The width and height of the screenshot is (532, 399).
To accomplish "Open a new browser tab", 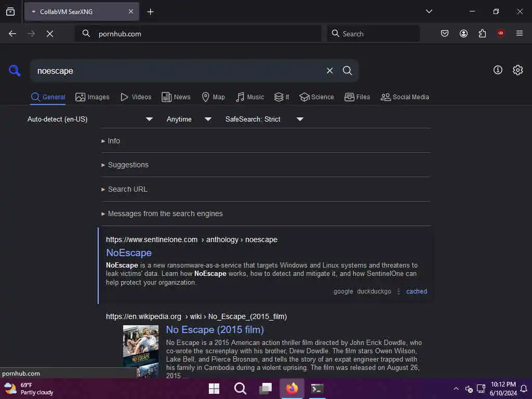I will pyautogui.click(x=150, y=12).
